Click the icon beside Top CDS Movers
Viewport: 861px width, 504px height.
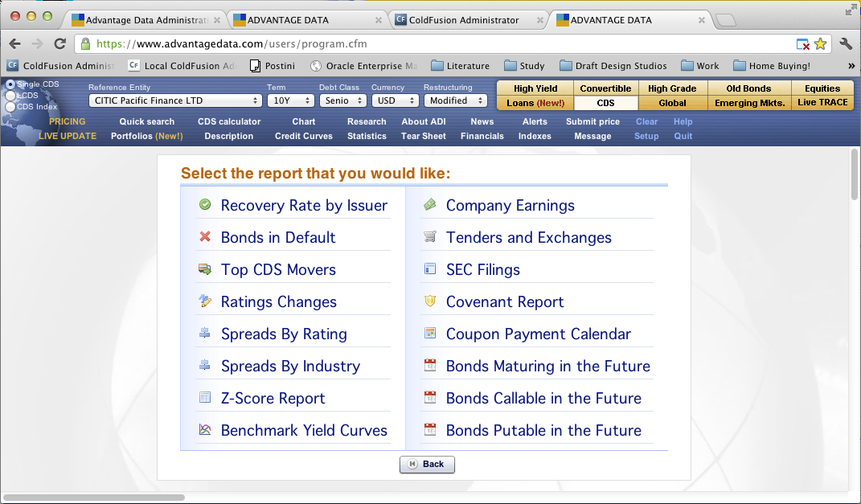(x=205, y=269)
